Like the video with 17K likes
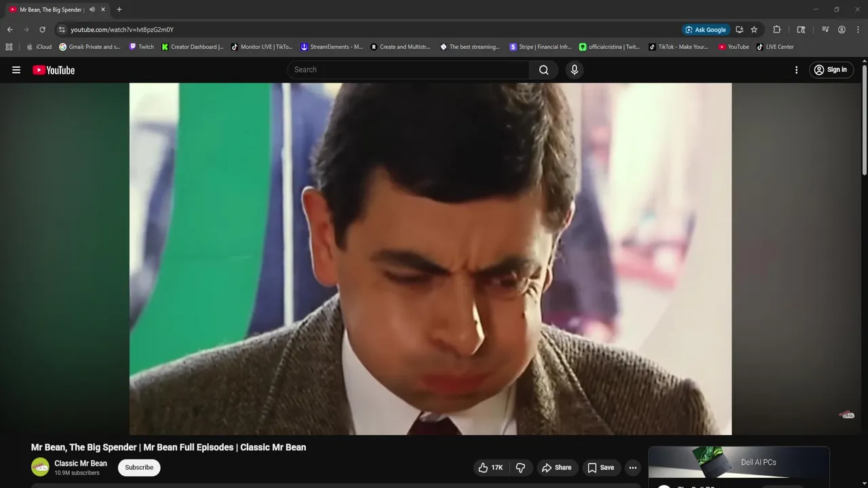 pyautogui.click(x=490, y=468)
